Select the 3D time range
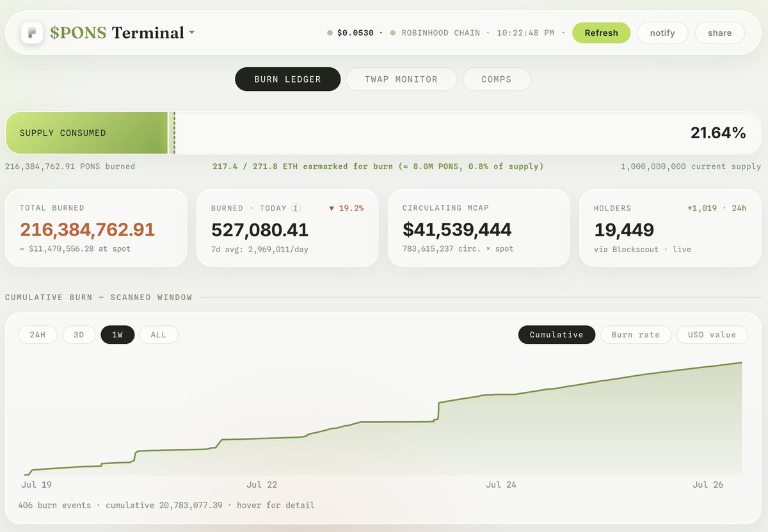Screen dimensions: 768x532 tap(79, 335)
